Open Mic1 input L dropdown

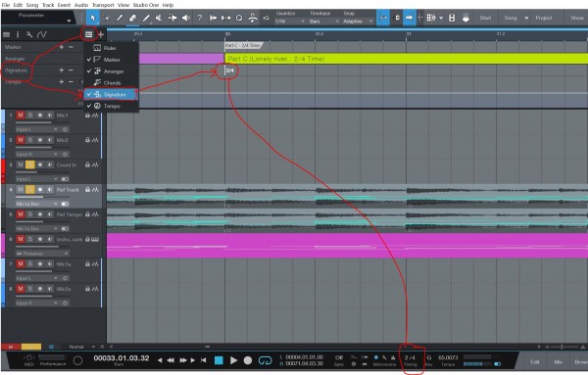(x=37, y=129)
